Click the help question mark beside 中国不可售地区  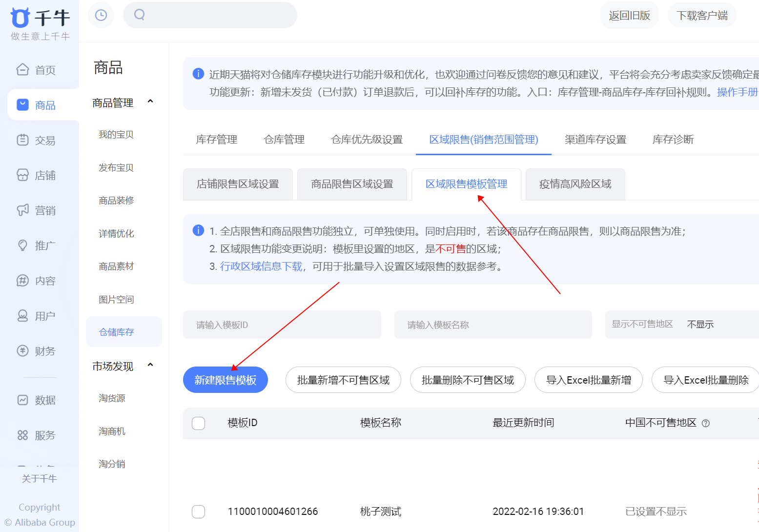click(x=706, y=424)
